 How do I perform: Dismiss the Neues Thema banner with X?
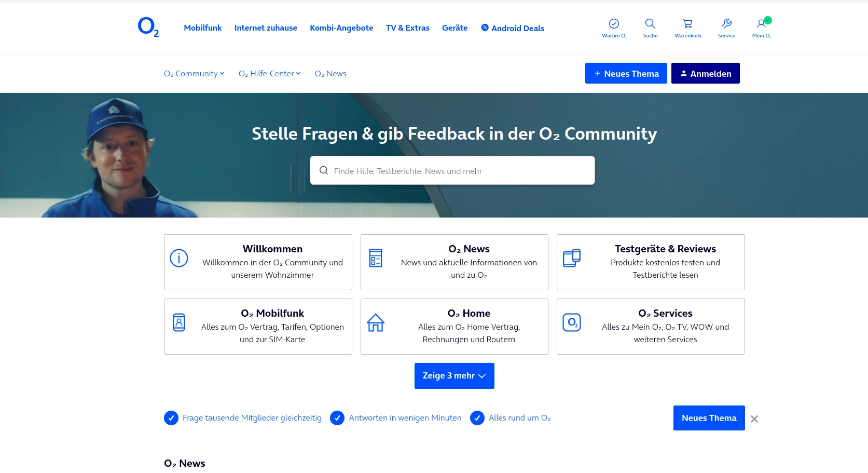754,419
